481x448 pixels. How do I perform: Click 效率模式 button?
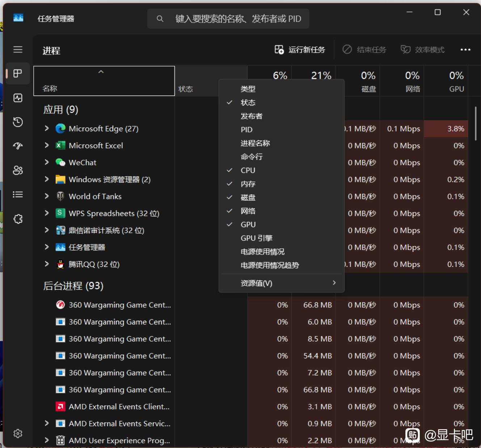(x=423, y=50)
